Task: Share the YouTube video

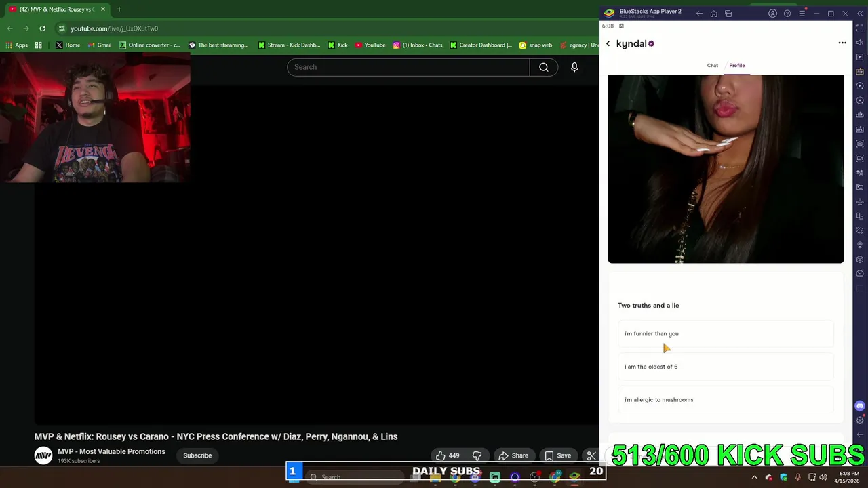Action: click(x=513, y=455)
